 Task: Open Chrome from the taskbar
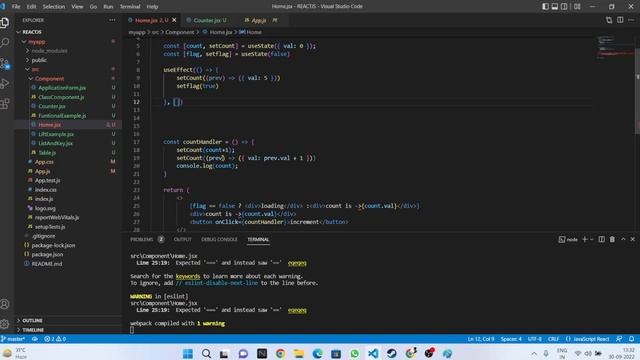pyautogui.click(x=280, y=353)
